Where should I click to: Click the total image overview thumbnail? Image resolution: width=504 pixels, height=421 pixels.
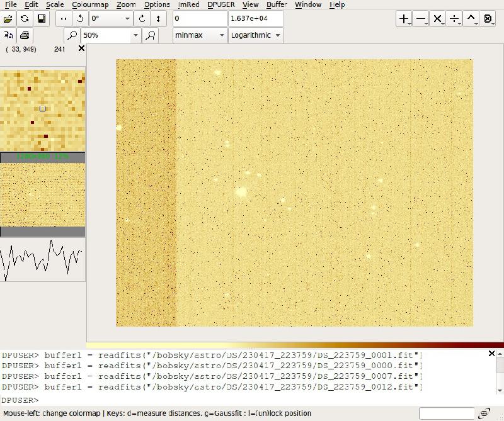pos(42,194)
